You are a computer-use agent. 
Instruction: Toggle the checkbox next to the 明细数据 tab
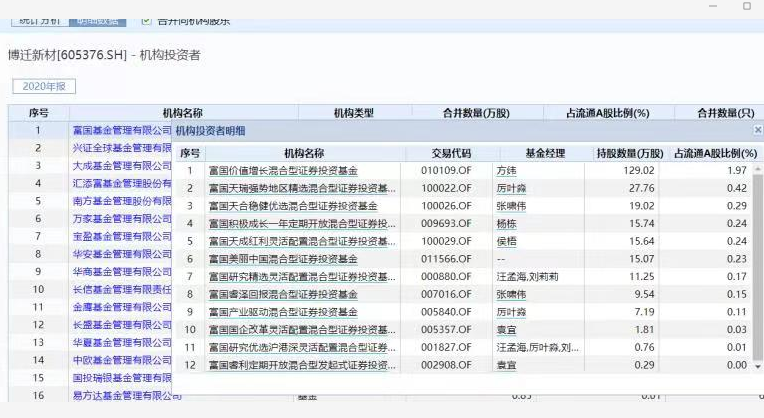[146, 21]
